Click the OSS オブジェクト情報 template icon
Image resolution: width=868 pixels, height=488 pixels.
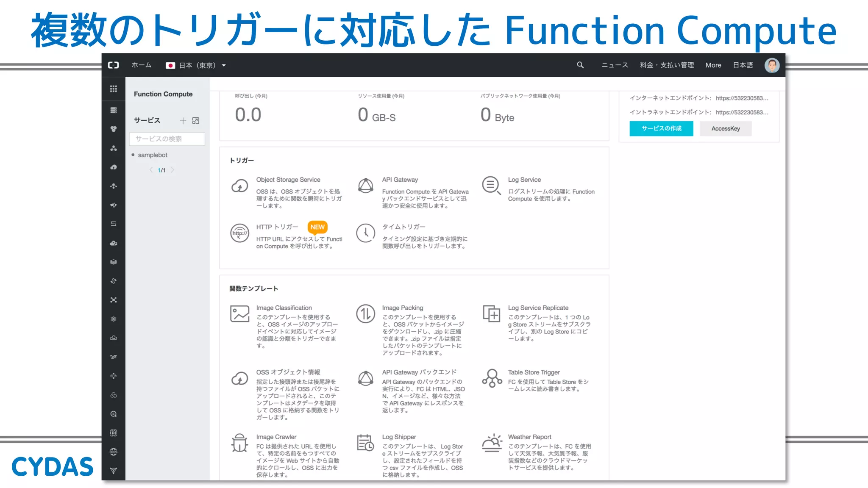point(239,378)
